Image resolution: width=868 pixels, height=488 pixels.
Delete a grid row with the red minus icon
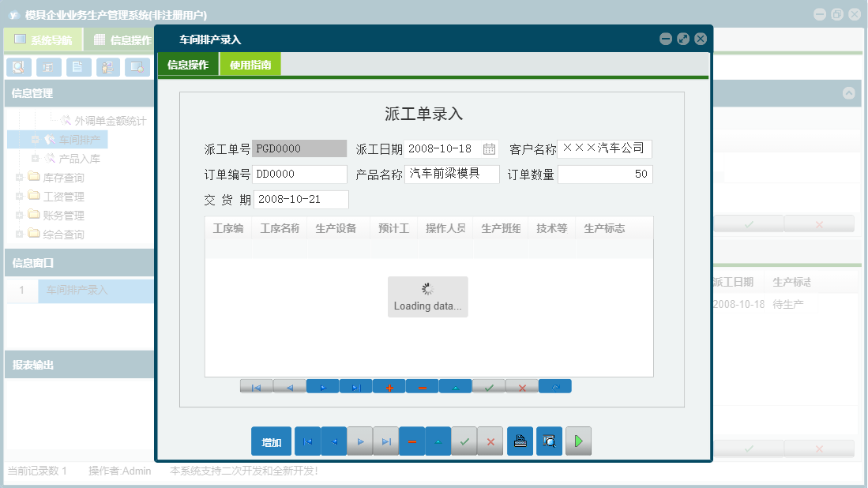tap(423, 386)
